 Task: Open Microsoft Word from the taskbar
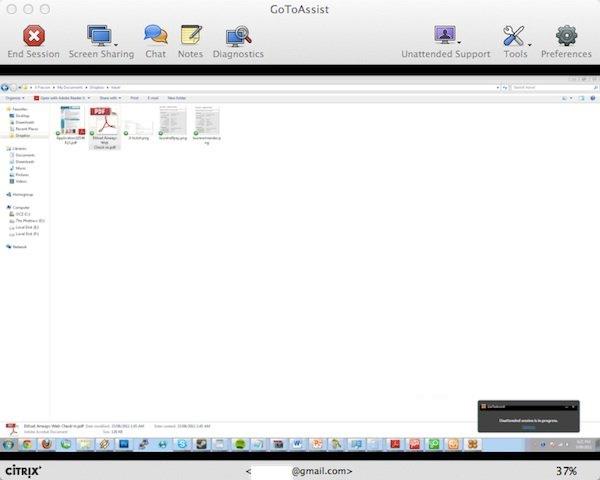pyautogui.click(x=298, y=444)
